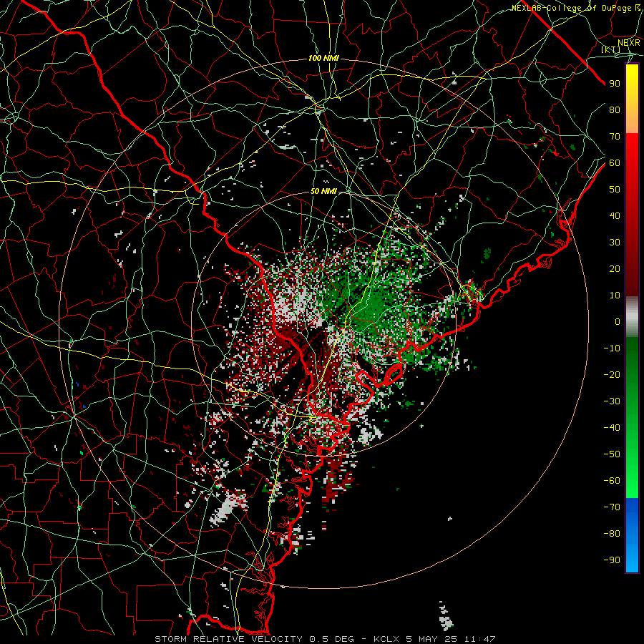The height and width of the screenshot is (644, 644).
Task: Click the 30 value on the velocity scale
Action: click(615, 243)
